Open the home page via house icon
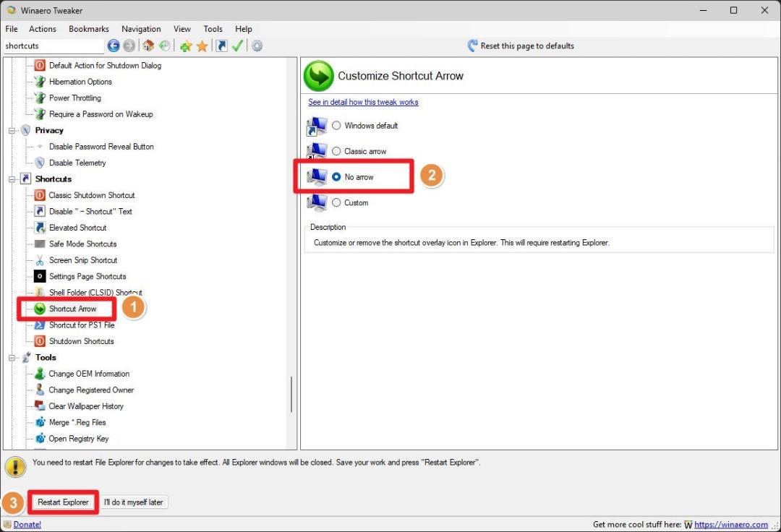The image size is (781, 532). click(148, 46)
